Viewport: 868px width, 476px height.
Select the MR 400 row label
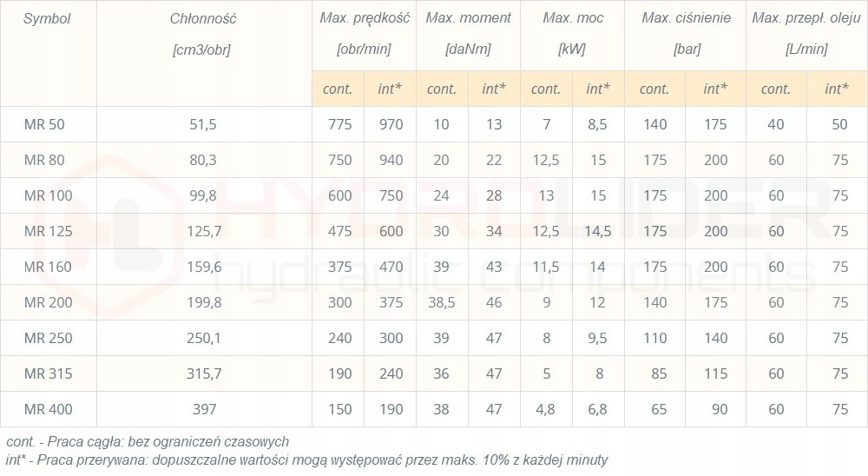49,409
